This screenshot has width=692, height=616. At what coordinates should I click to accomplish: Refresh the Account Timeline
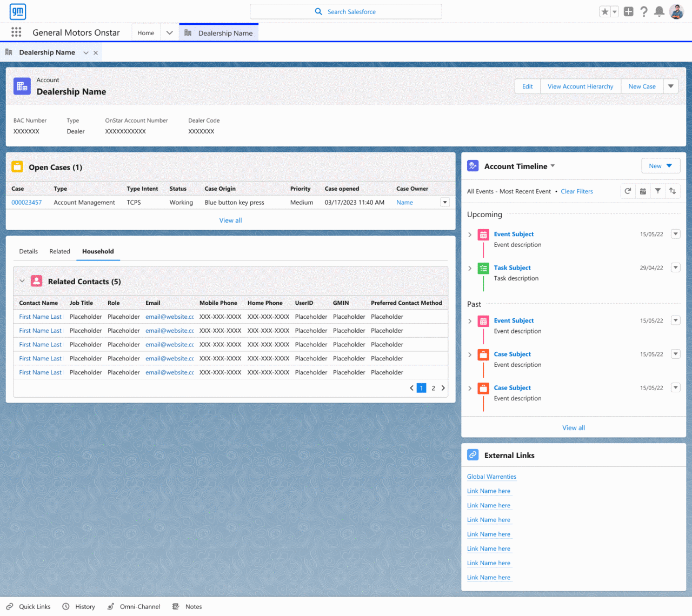pos(628,191)
